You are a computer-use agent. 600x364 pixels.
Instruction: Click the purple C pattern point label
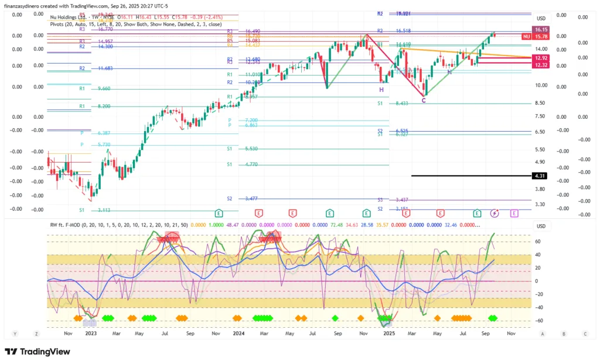[423, 101]
